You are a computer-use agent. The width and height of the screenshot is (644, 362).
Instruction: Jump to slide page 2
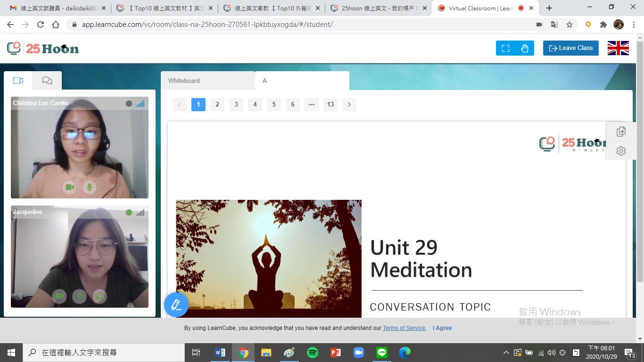tap(217, 104)
